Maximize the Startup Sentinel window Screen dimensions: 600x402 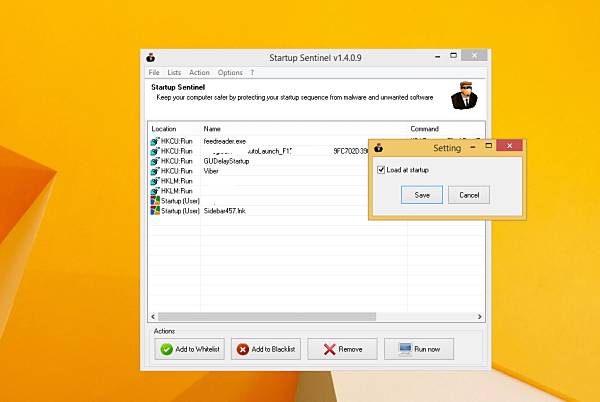pos(453,55)
